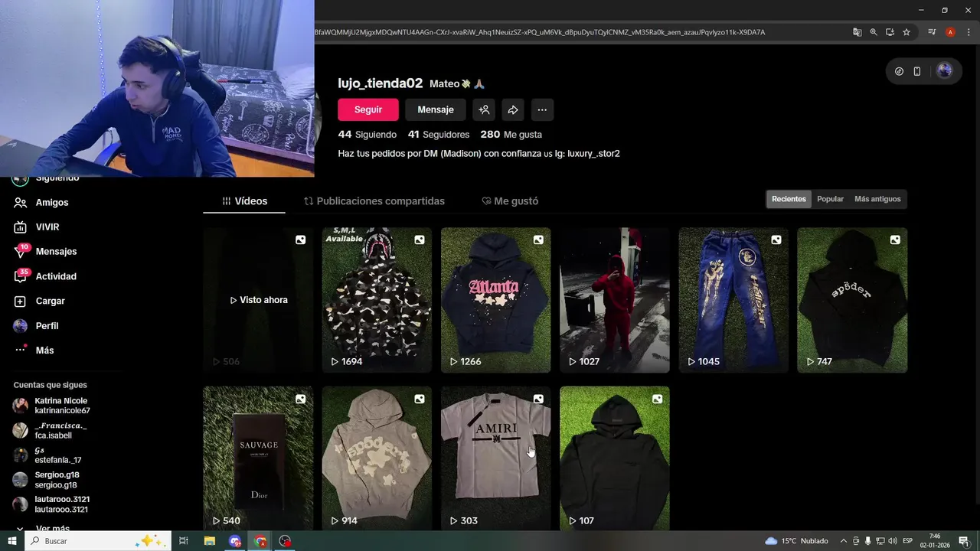Click the browser address bar URL
The width and height of the screenshot is (980, 551).
[x=539, y=32]
